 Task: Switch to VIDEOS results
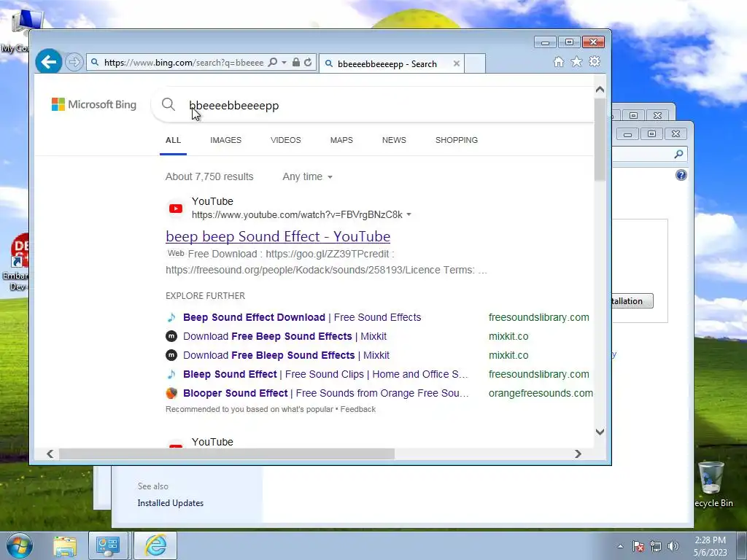point(286,140)
